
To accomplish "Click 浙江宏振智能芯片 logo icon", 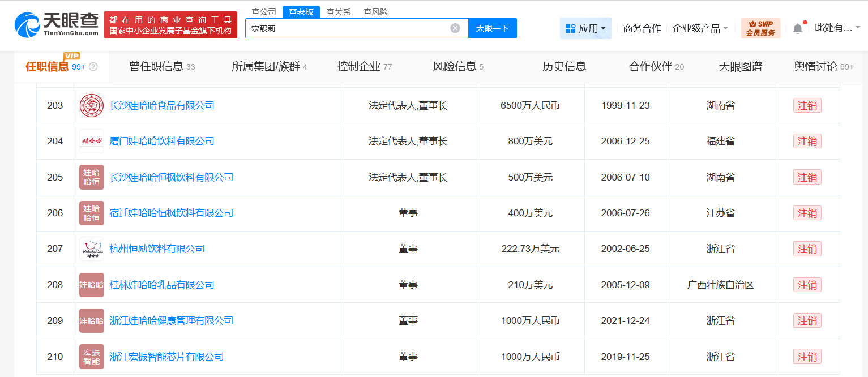I will [x=92, y=357].
